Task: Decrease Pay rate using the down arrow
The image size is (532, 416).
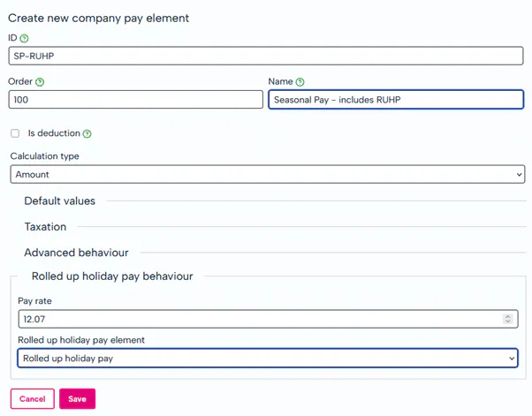Action: pyautogui.click(x=507, y=321)
